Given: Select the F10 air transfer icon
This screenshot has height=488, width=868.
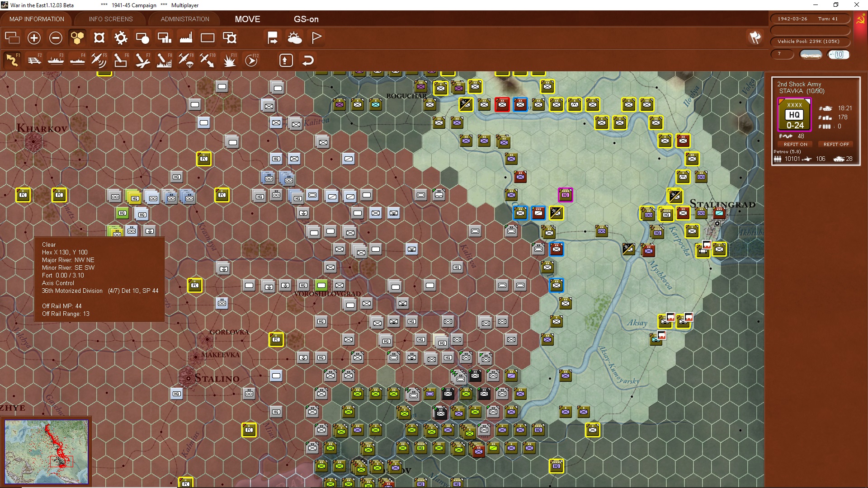Looking at the screenshot, I should pos(208,60).
